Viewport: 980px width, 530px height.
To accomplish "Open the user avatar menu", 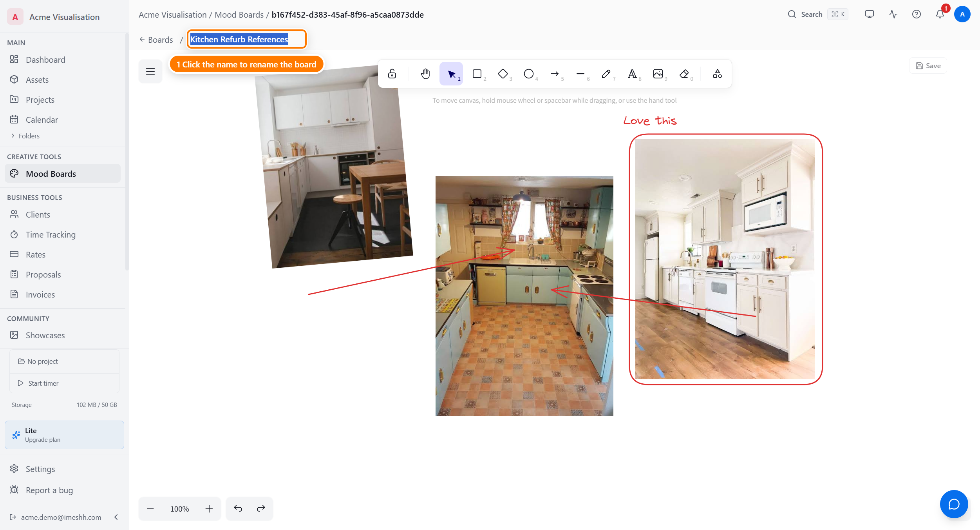I will [x=962, y=15].
